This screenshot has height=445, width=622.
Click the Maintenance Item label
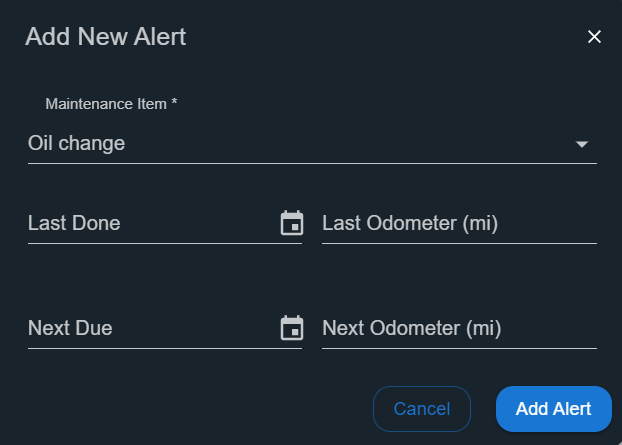(106, 104)
